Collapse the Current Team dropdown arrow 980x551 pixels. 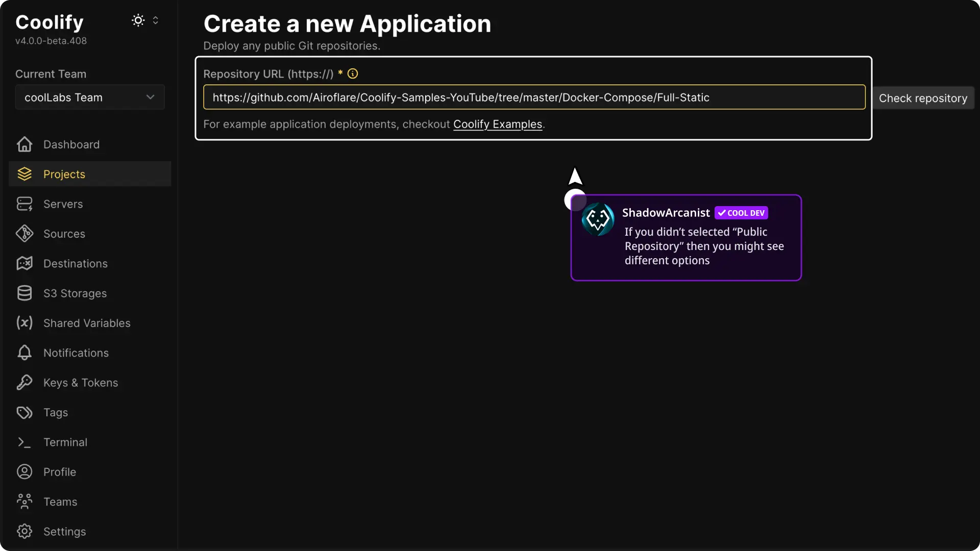pos(151,97)
